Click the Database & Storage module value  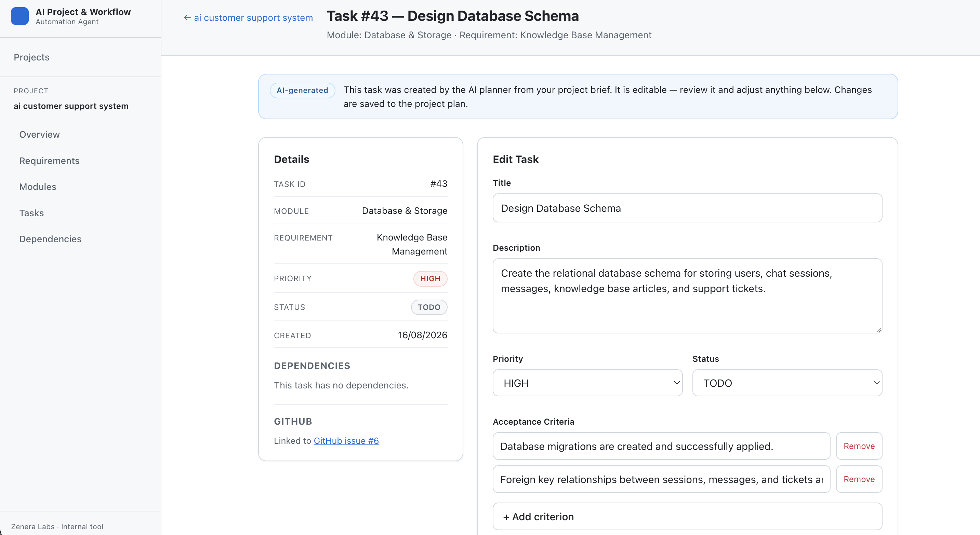pos(405,211)
